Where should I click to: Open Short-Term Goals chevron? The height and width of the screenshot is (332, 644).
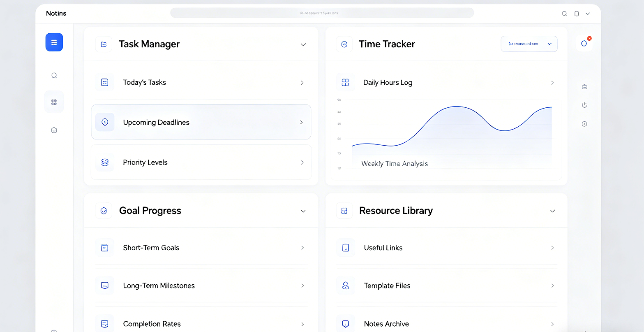point(302,248)
